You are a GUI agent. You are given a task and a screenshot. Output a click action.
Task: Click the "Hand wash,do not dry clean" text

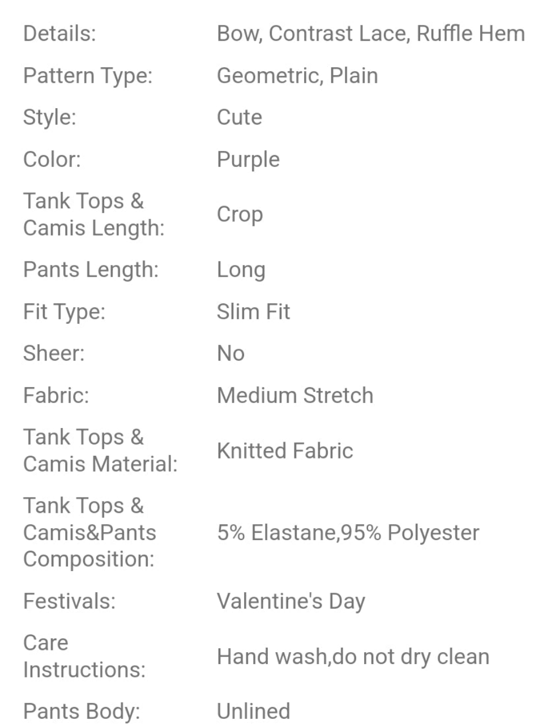pyautogui.click(x=353, y=657)
